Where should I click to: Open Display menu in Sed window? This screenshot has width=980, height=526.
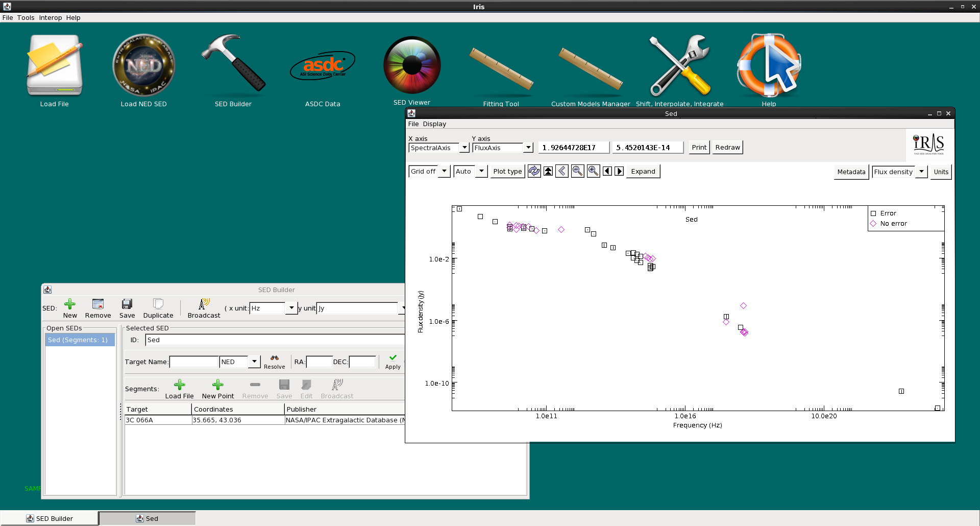point(434,124)
